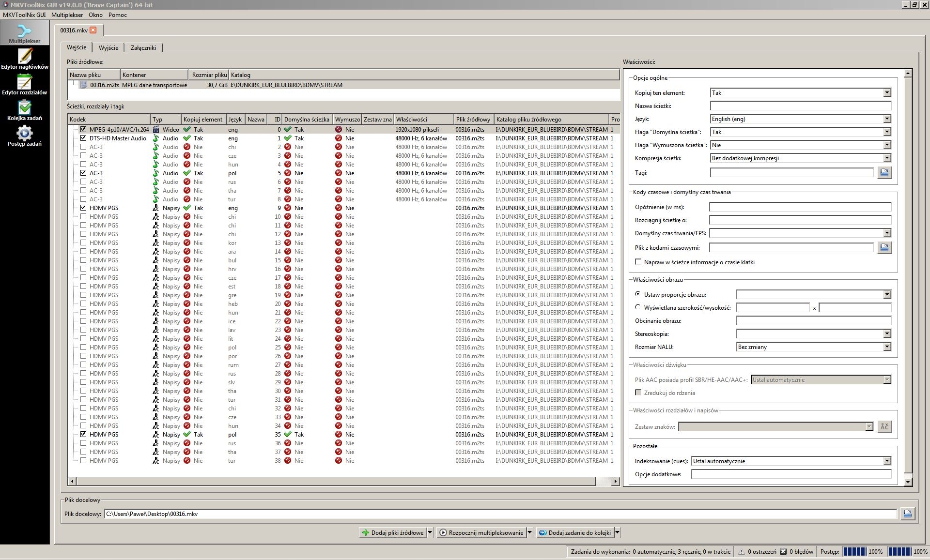Switch to the Załączniki tab
Screen dimensions: 930x560
tap(143, 47)
